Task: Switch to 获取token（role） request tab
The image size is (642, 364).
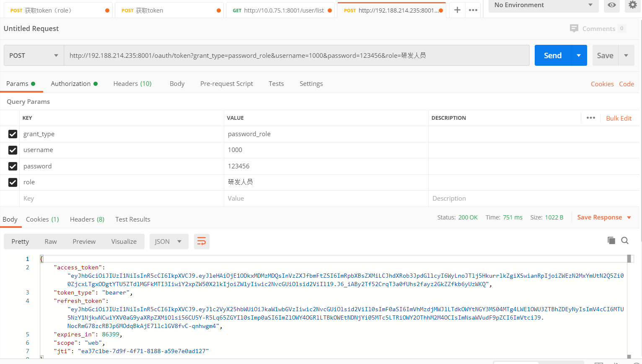Action: (x=59, y=10)
